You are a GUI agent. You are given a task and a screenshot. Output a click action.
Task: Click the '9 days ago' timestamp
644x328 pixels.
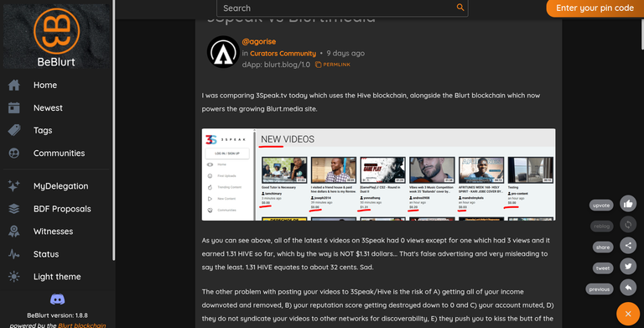click(x=345, y=54)
